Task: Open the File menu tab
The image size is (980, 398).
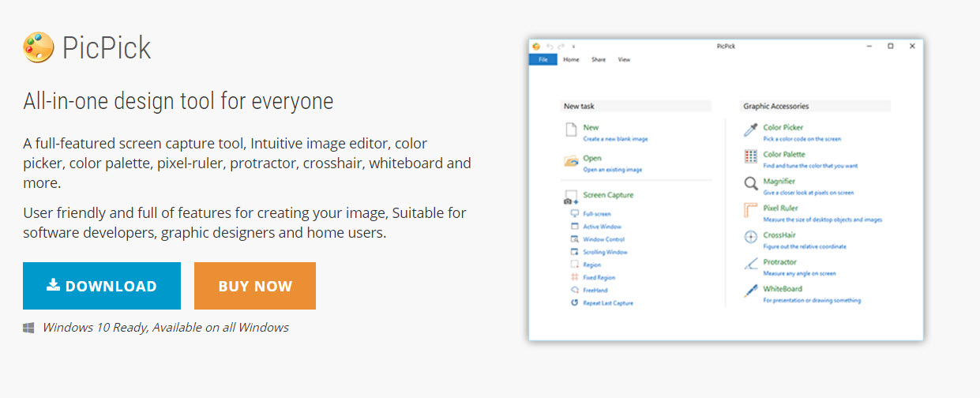Action: pos(543,59)
